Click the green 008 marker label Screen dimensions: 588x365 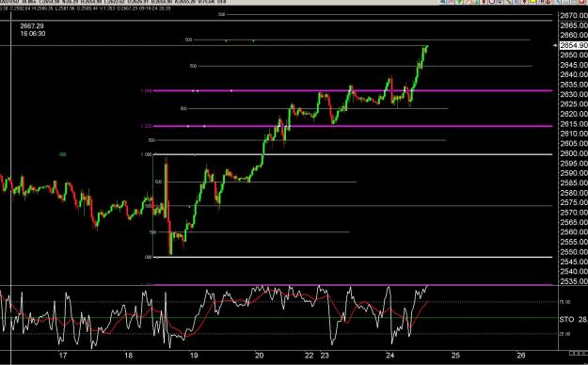tap(63, 154)
